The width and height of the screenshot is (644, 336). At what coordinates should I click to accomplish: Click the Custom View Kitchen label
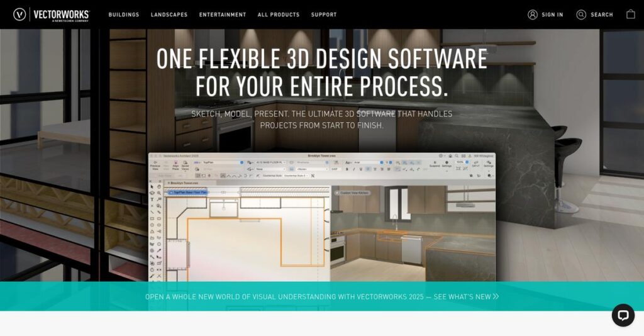(352, 193)
